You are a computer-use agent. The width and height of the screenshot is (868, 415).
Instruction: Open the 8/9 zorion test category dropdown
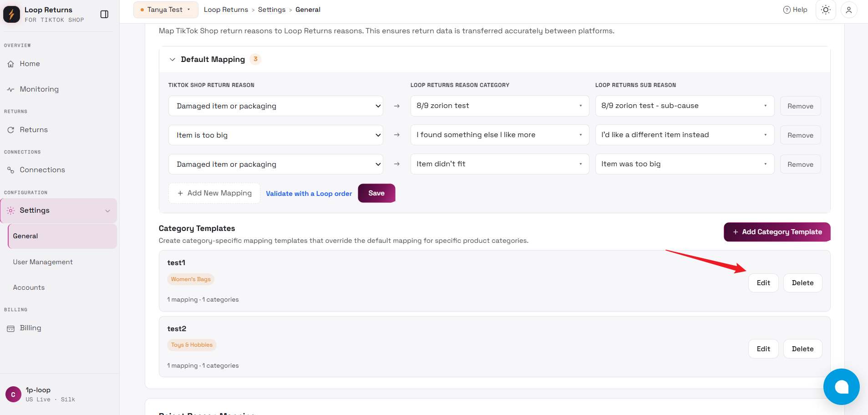pyautogui.click(x=500, y=106)
